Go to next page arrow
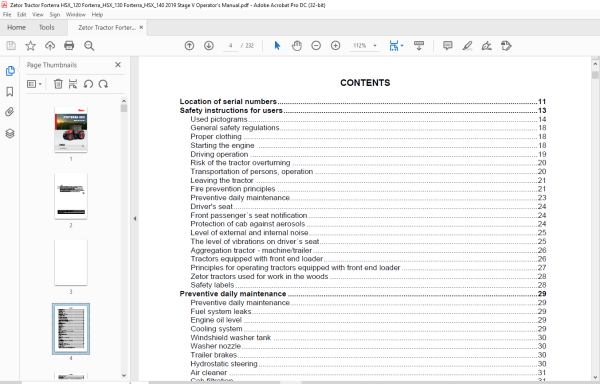This screenshot has height=384, width=600. point(209,46)
